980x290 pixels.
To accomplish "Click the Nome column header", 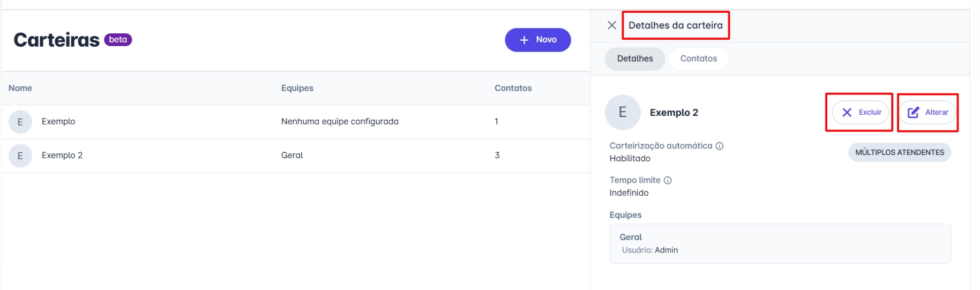I will 20,88.
